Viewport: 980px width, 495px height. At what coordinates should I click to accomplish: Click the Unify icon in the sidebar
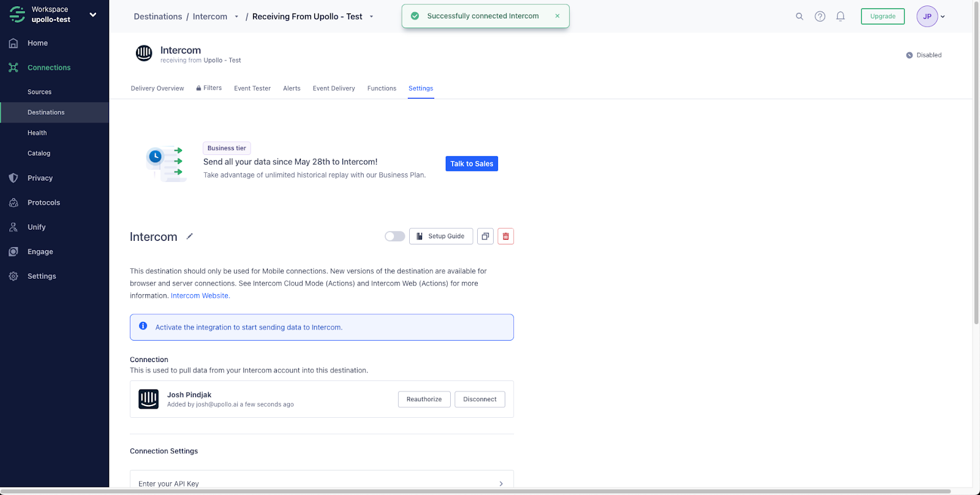tap(13, 227)
